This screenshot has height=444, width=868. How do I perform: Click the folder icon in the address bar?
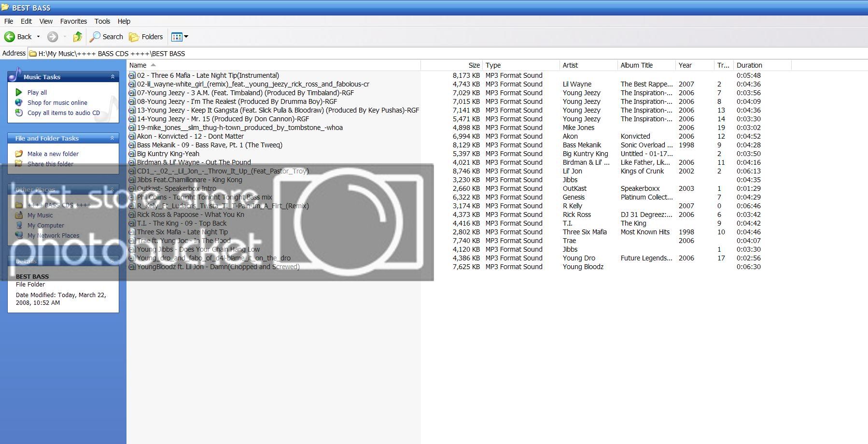pyautogui.click(x=33, y=54)
